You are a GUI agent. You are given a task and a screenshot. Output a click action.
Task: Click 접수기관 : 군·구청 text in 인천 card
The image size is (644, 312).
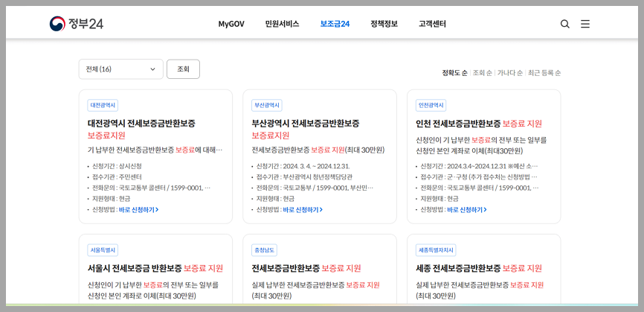(479, 177)
